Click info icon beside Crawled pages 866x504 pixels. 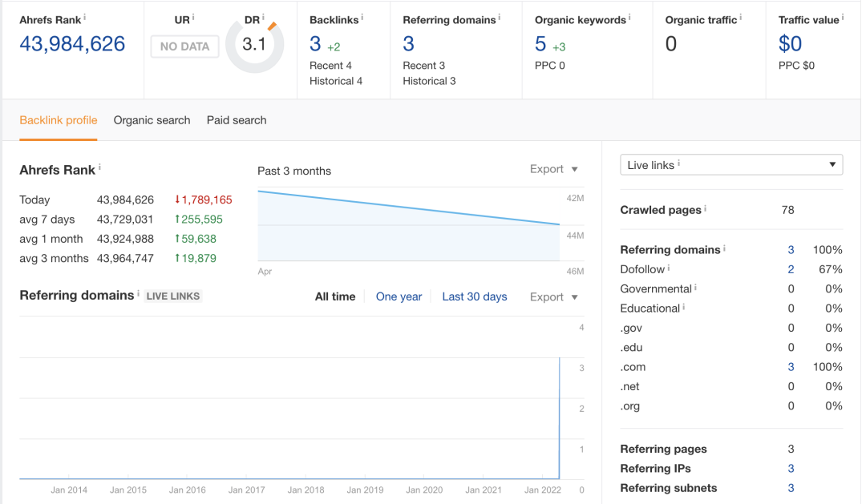point(705,209)
